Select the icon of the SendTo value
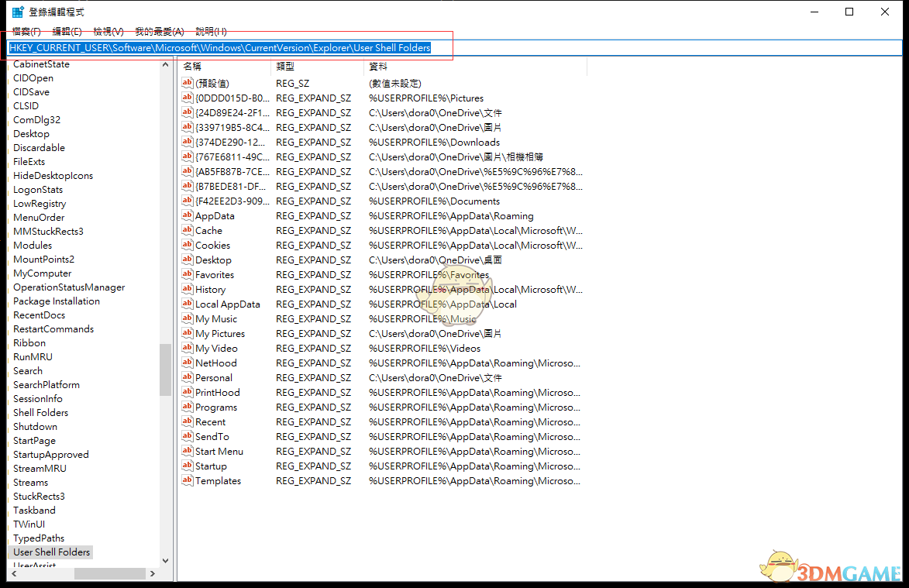 (187, 437)
